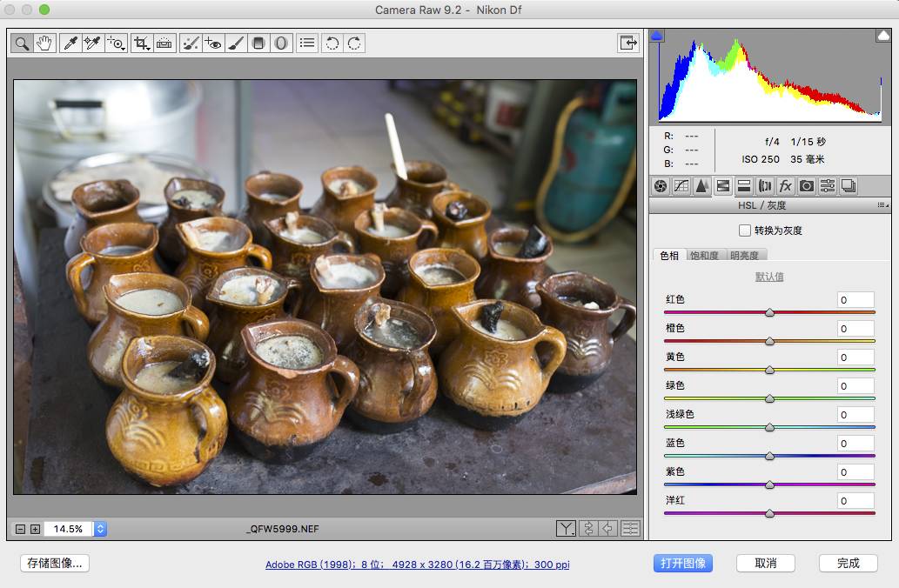This screenshot has width=899, height=588.
Task: Switch to the 明亮度 tab
Action: [x=744, y=256]
